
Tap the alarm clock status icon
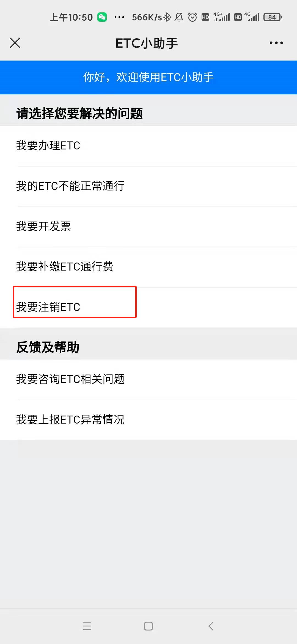193,17
